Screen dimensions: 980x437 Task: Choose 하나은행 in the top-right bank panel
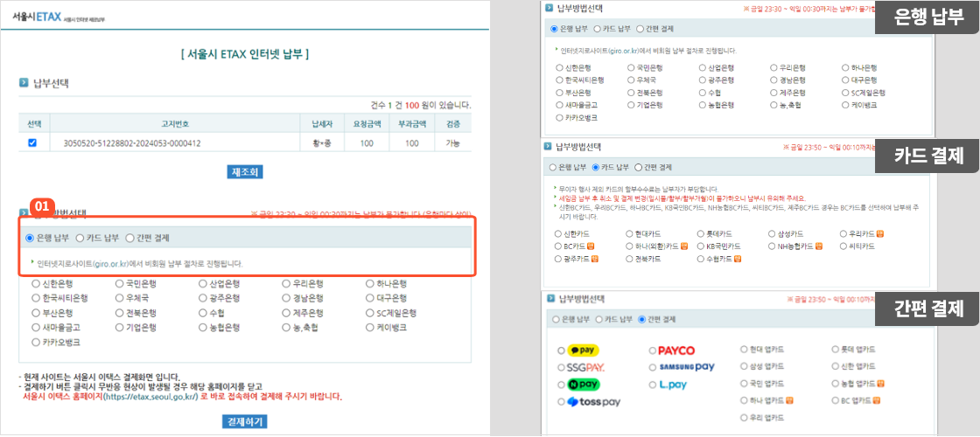[x=845, y=67]
